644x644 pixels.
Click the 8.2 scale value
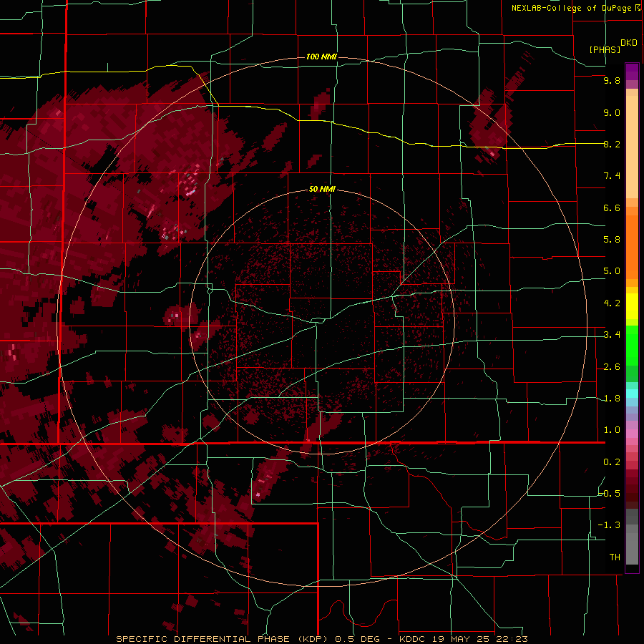[612, 144]
